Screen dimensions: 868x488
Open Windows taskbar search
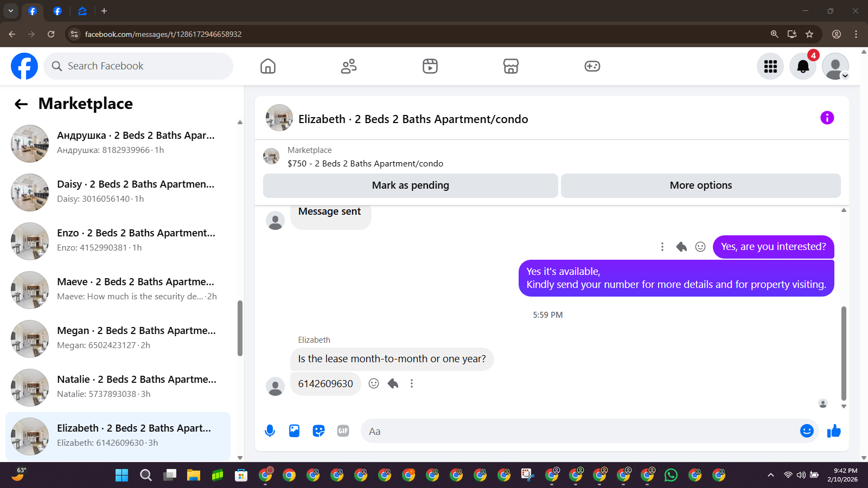click(x=146, y=476)
